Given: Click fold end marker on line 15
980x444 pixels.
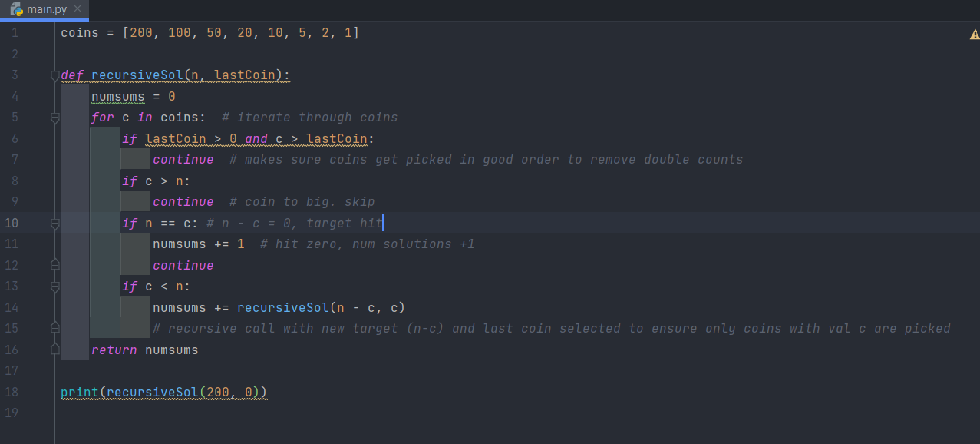Looking at the screenshot, I should pos(54,328).
